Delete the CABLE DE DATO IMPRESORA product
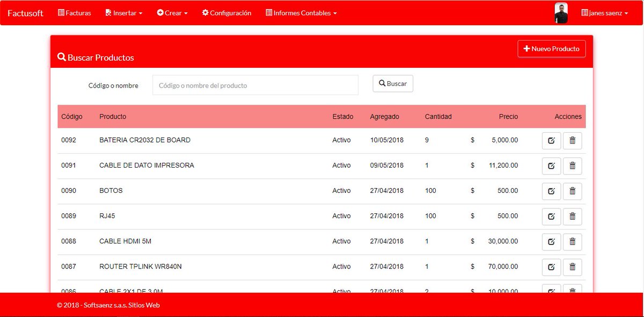This screenshot has height=317, width=644. 572,166
